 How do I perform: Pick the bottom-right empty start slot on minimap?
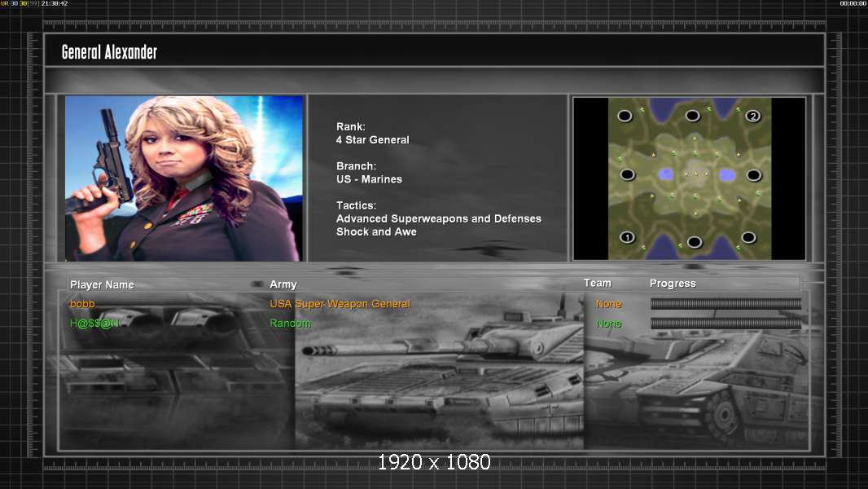click(748, 237)
